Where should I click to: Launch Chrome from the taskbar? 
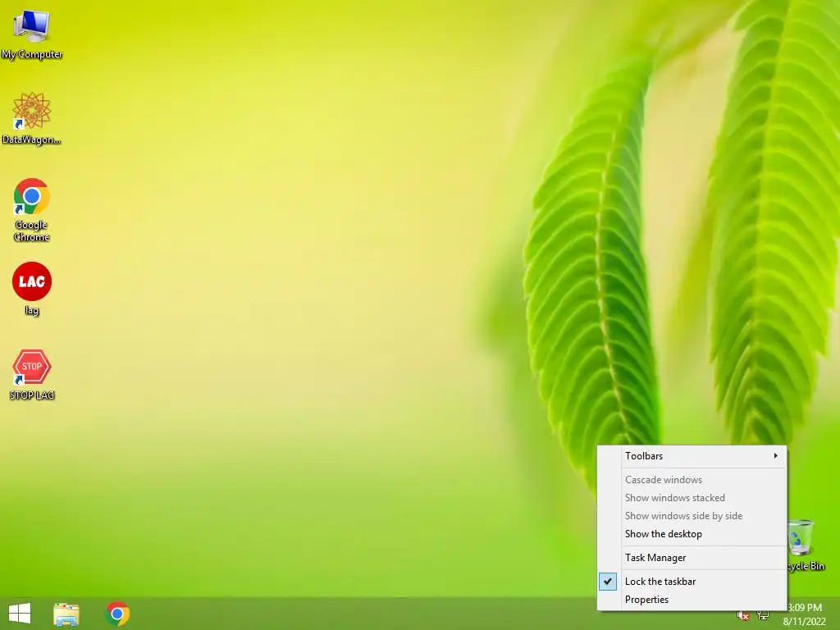pos(117,614)
